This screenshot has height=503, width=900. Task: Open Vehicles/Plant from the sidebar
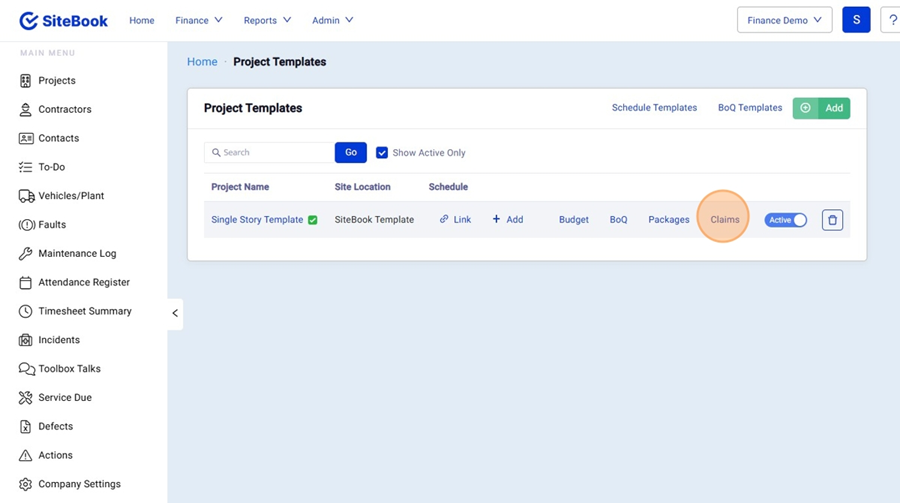click(x=70, y=196)
